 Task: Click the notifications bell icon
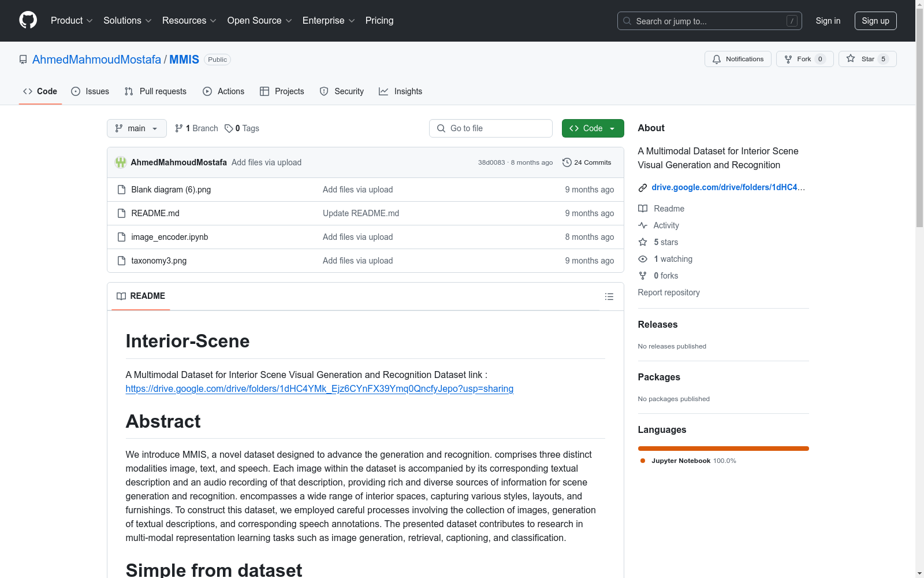click(717, 59)
